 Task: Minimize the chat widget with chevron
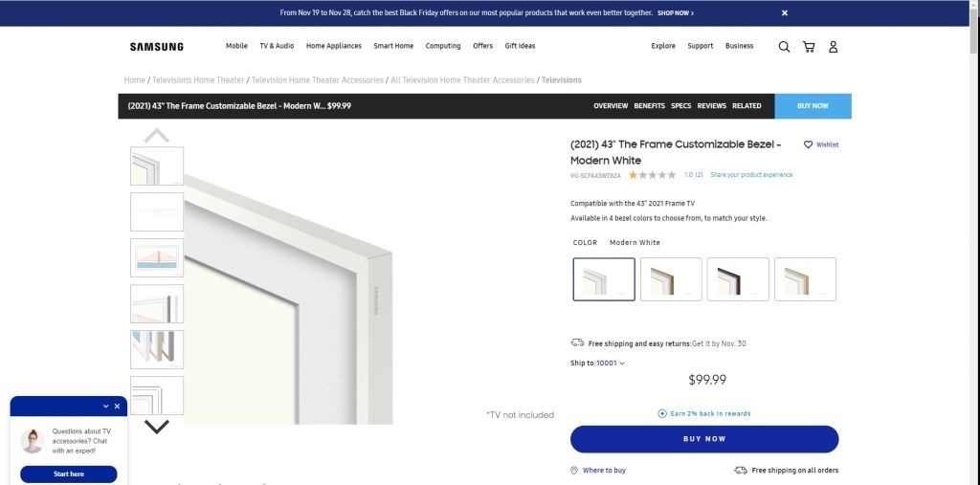click(105, 407)
